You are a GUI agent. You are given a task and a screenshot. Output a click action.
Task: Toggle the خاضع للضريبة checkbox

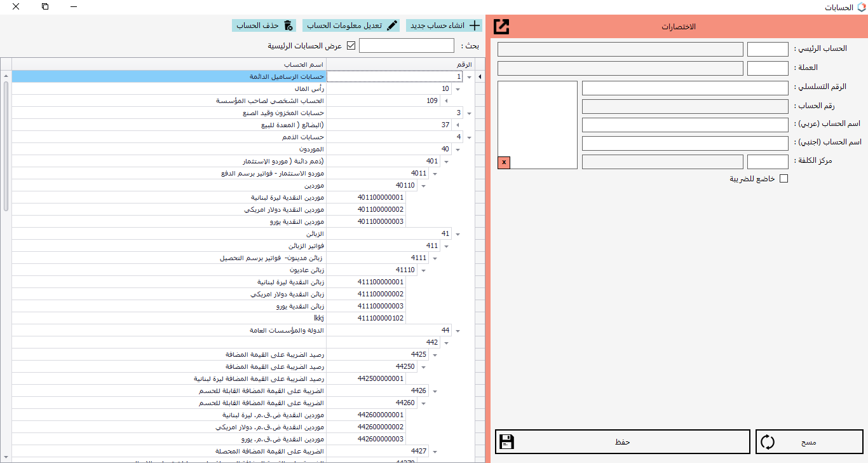[x=783, y=179]
